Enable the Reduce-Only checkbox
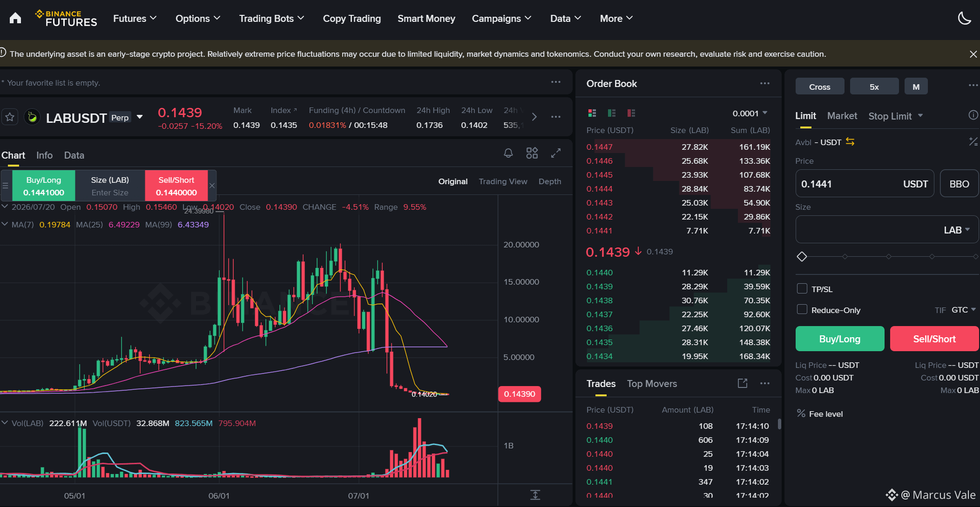This screenshot has height=507, width=980. (x=802, y=309)
